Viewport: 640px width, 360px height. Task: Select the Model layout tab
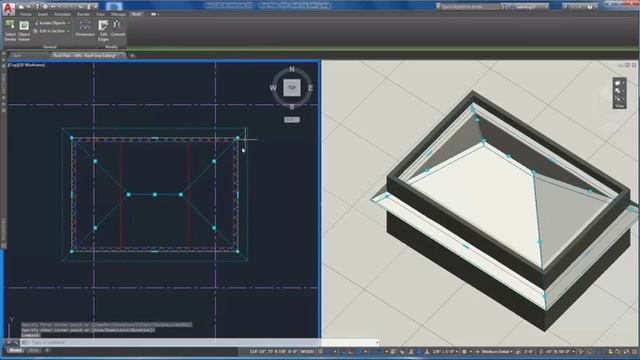pos(16,350)
